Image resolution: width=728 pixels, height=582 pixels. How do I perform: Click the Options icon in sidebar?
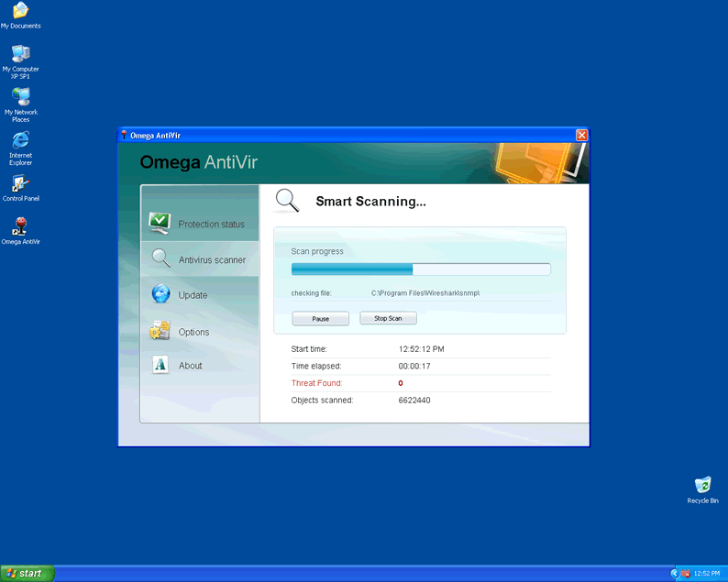(x=160, y=331)
